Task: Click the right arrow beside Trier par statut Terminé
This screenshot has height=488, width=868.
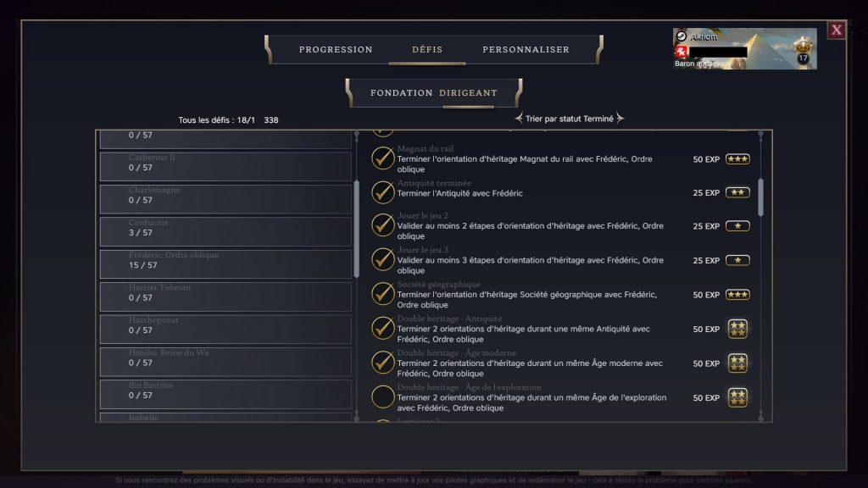Action: 620,119
